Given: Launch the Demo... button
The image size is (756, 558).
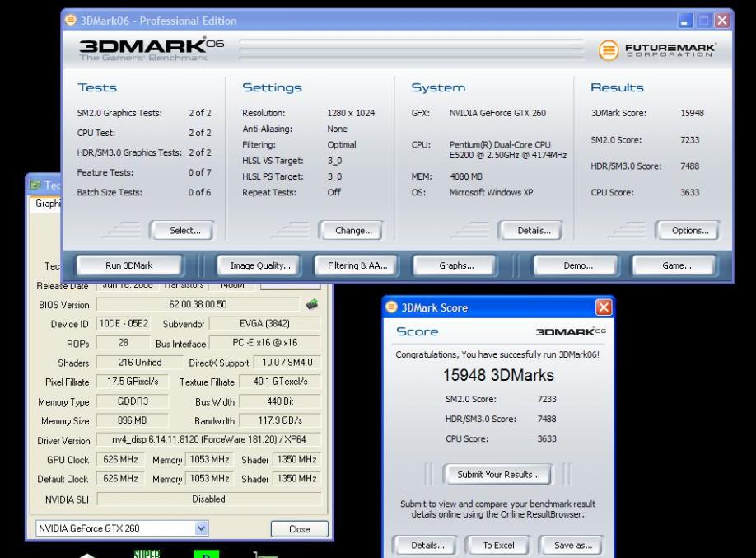Looking at the screenshot, I should coord(576,265).
